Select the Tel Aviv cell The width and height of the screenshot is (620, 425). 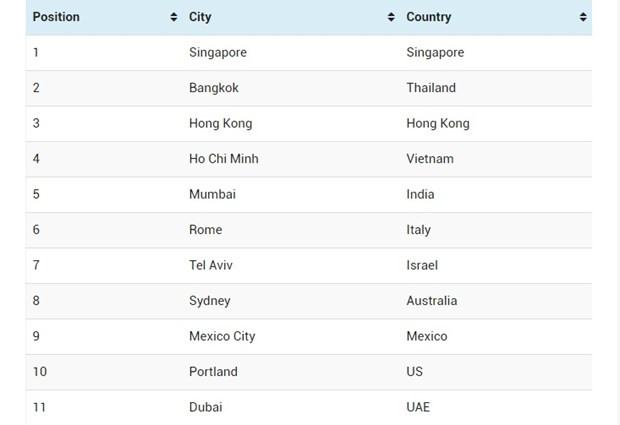(x=210, y=265)
